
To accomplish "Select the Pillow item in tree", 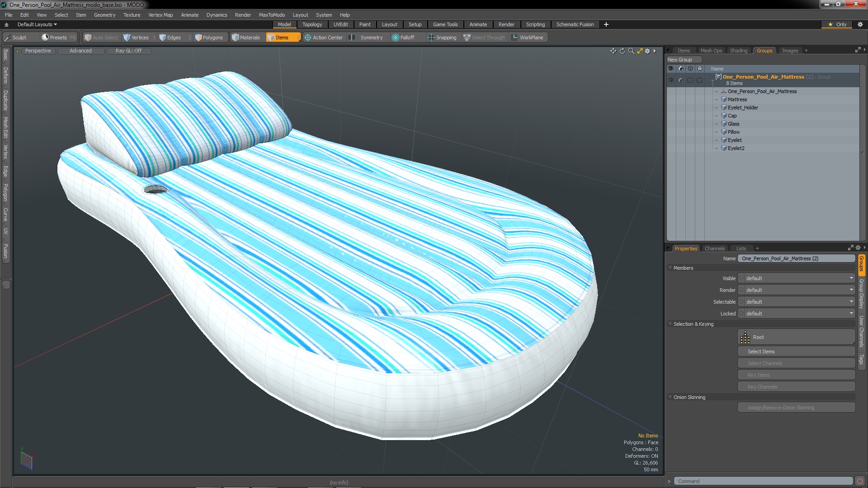I will pos(733,132).
